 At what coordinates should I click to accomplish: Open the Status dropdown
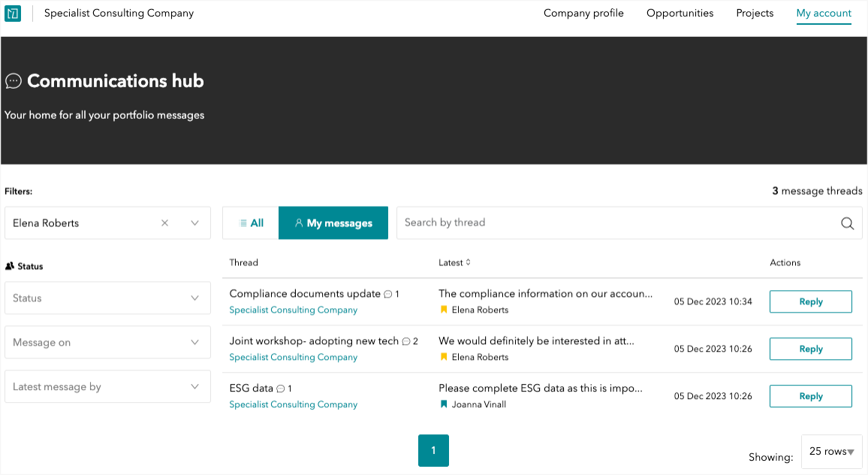pyautogui.click(x=107, y=298)
